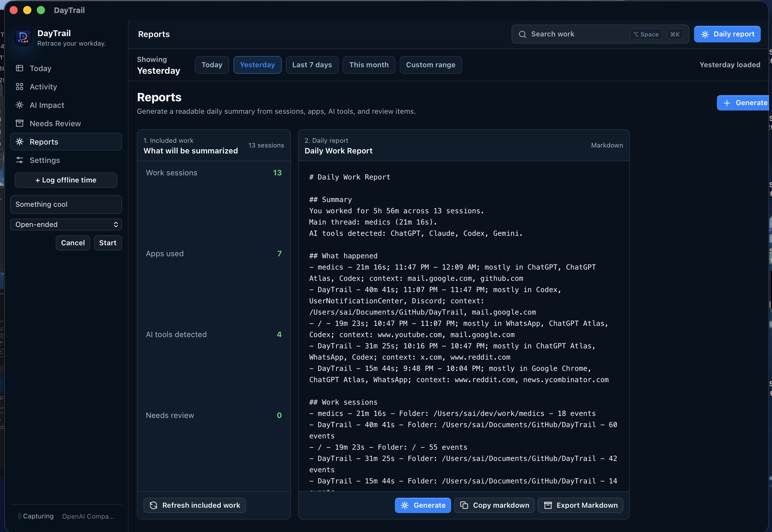Click the plus icon on top Generate button

coord(727,103)
